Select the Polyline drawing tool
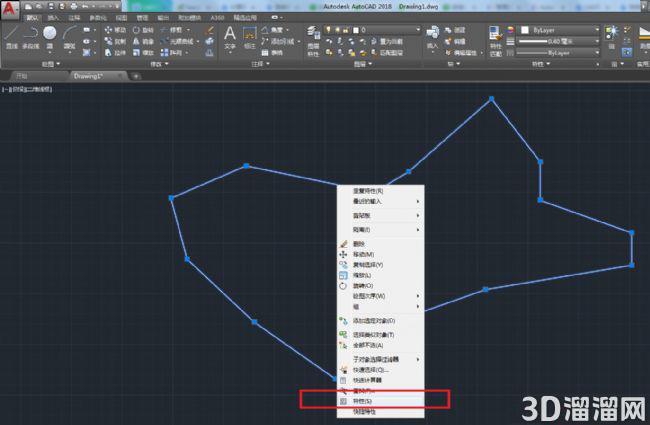Viewport: 650px width, 425px height. 30,37
